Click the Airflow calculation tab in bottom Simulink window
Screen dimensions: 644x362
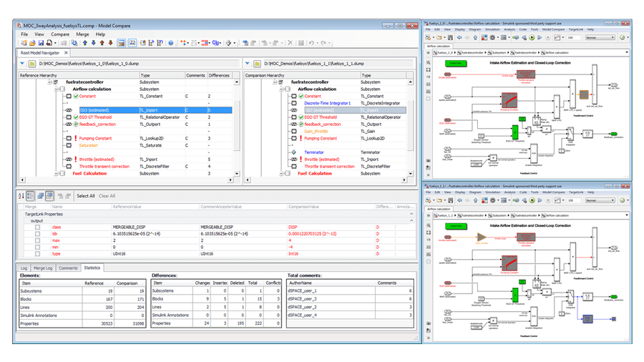coord(439,209)
